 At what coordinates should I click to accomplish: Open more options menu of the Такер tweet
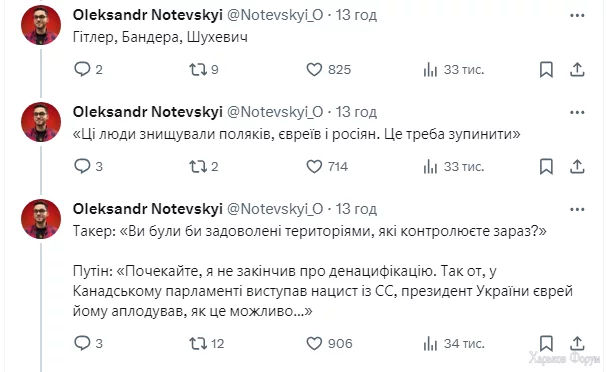pyautogui.click(x=577, y=209)
